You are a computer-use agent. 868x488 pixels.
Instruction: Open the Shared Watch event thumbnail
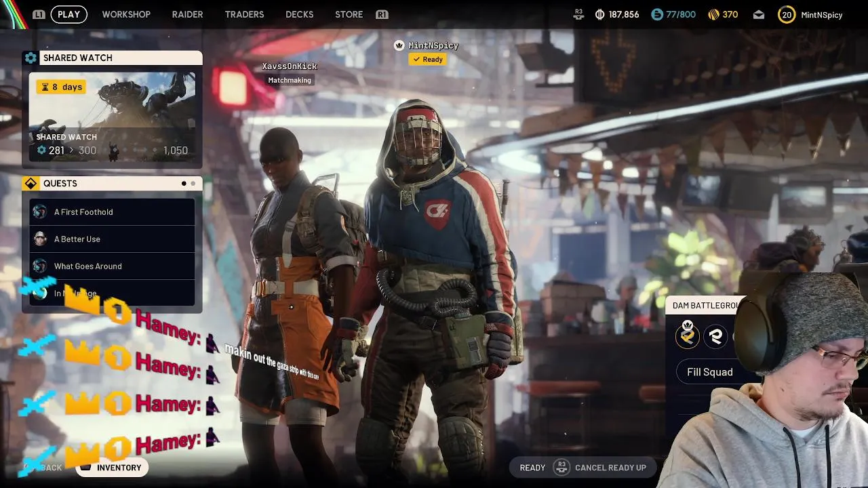click(x=112, y=117)
